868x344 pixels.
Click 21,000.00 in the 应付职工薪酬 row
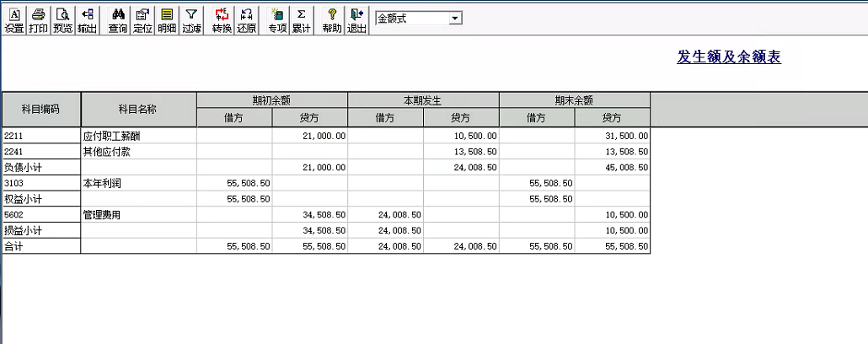310,136
